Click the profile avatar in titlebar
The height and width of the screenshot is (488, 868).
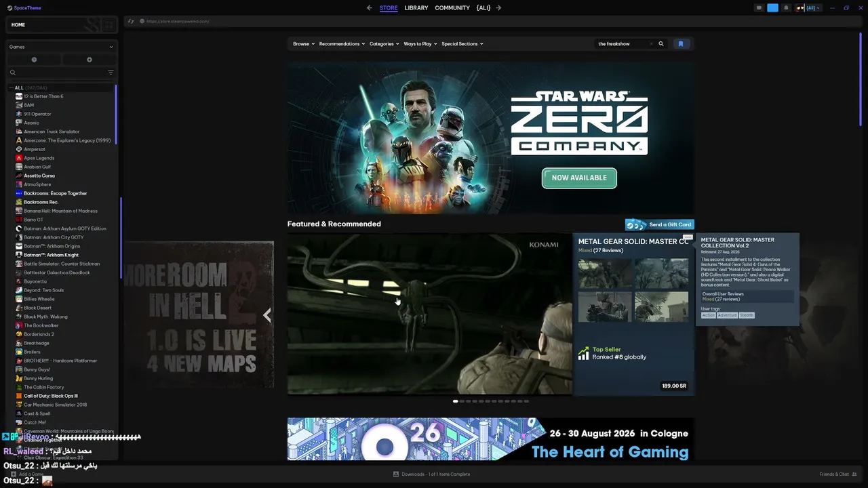[800, 8]
